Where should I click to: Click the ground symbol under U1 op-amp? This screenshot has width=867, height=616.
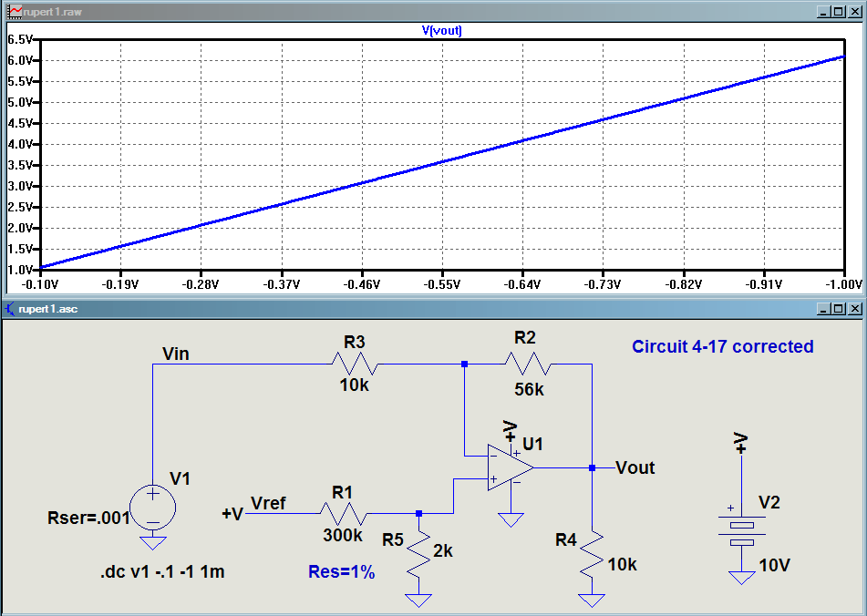pyautogui.click(x=511, y=520)
